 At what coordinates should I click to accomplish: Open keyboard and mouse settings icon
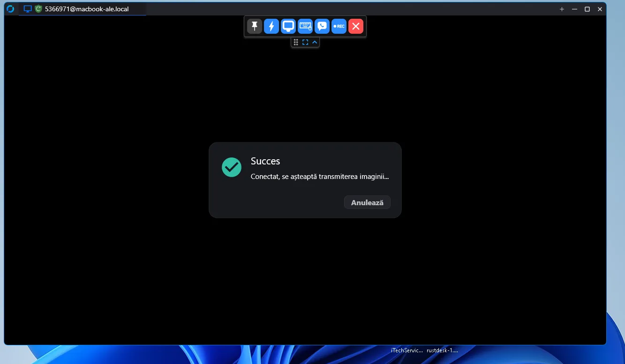click(x=305, y=26)
